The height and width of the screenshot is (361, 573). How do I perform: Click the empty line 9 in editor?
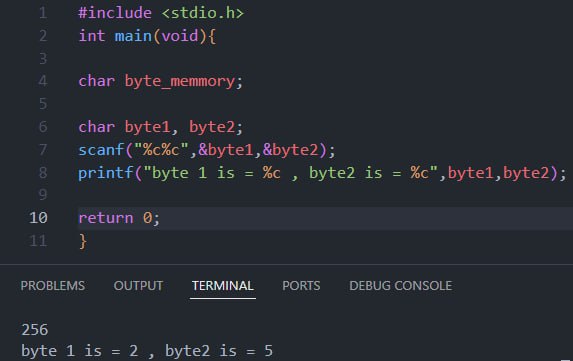pyautogui.click(x=325, y=195)
